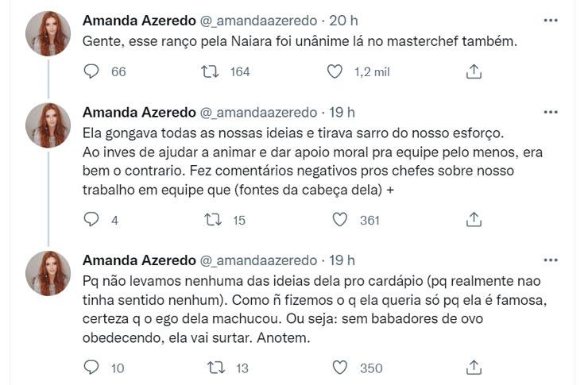Click the @_amandaazeredo handle on the second tweet
The width and height of the screenshot is (588, 385).
(259, 112)
